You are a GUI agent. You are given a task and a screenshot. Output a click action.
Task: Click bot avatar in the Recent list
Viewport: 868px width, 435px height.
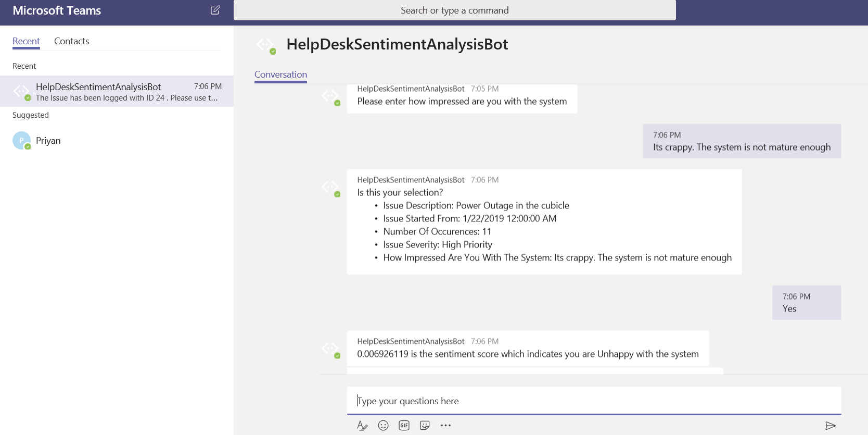point(21,92)
